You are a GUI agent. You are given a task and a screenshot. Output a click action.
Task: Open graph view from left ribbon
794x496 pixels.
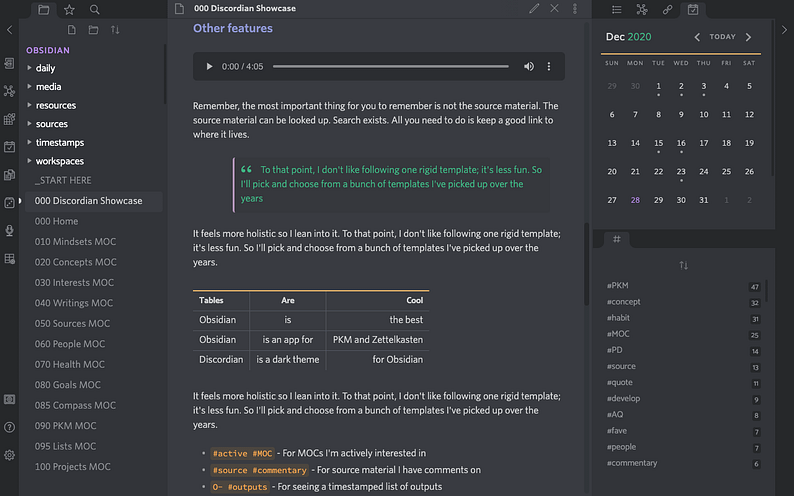tap(9, 91)
